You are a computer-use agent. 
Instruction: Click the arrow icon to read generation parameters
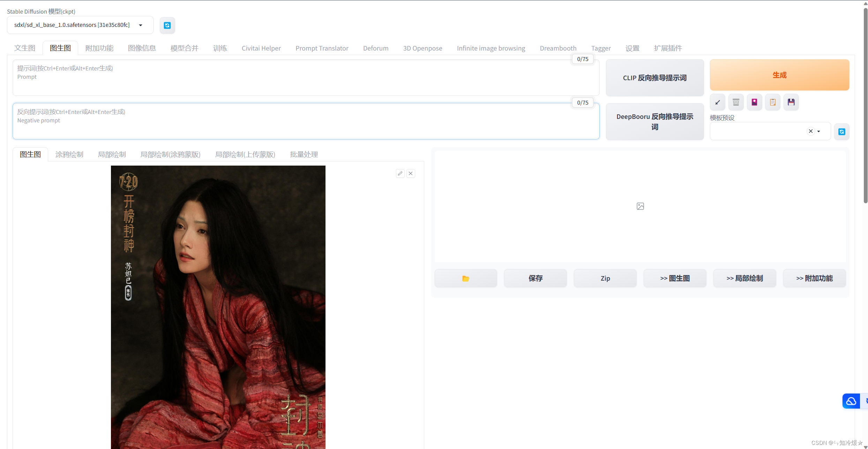(x=718, y=102)
